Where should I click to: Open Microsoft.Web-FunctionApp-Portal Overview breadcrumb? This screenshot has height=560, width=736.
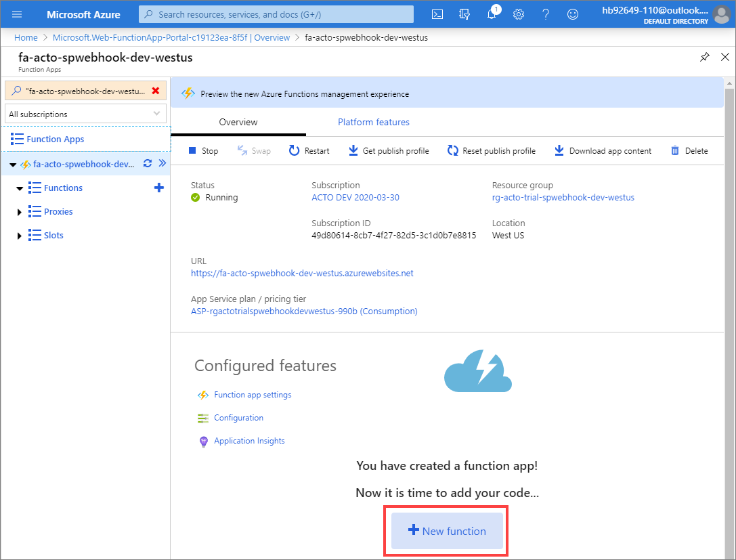[171, 37]
